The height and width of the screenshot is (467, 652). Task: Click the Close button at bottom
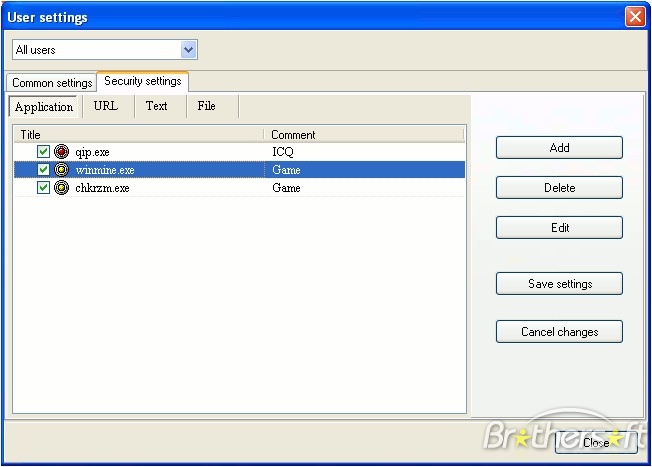pyautogui.click(x=596, y=442)
